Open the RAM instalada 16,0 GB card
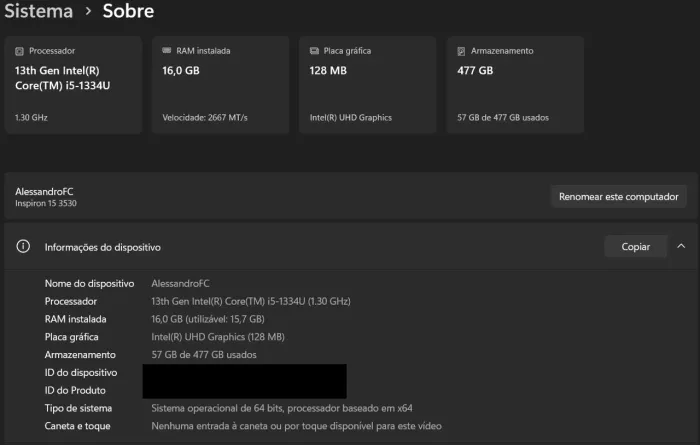Screen dimensions: 700x445 [x=221, y=85]
